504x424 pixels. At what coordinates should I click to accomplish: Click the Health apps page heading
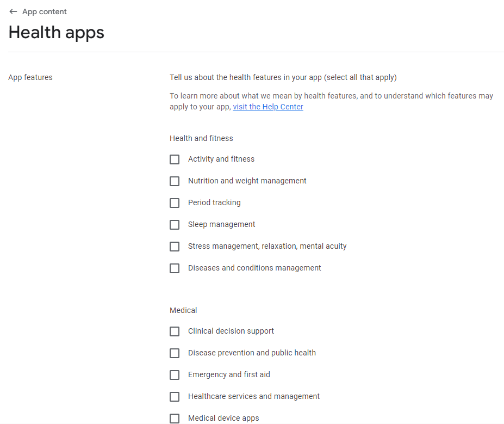pyautogui.click(x=56, y=33)
